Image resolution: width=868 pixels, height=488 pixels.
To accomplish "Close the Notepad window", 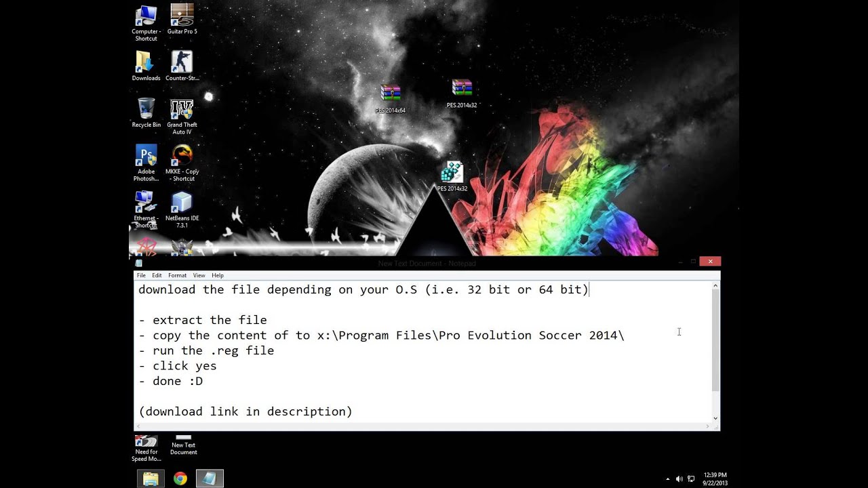I will click(710, 262).
